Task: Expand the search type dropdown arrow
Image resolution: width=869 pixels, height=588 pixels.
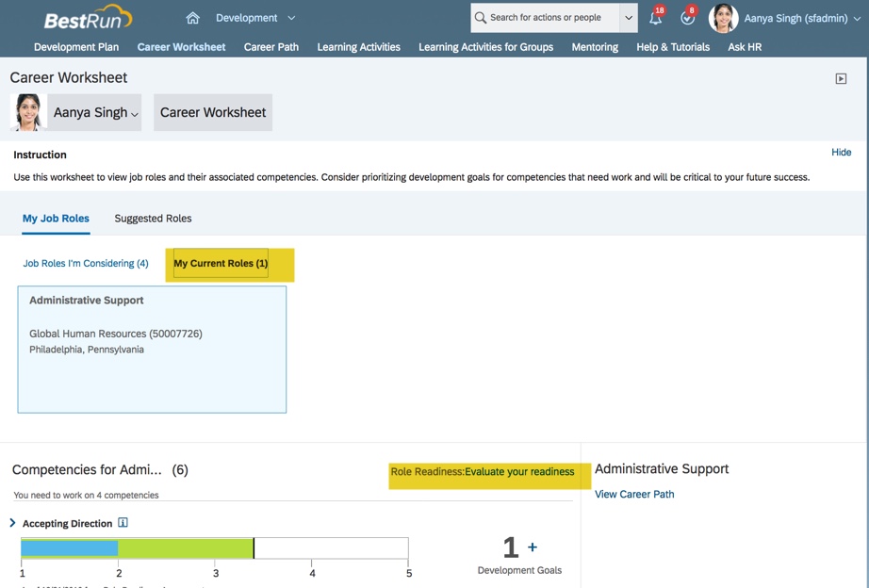Action: point(629,18)
